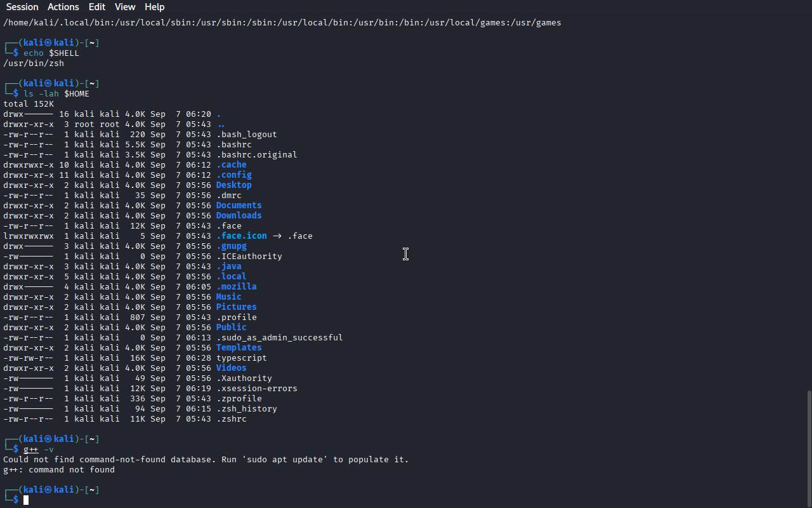Click the terminal cursor at last prompt

[26, 500]
